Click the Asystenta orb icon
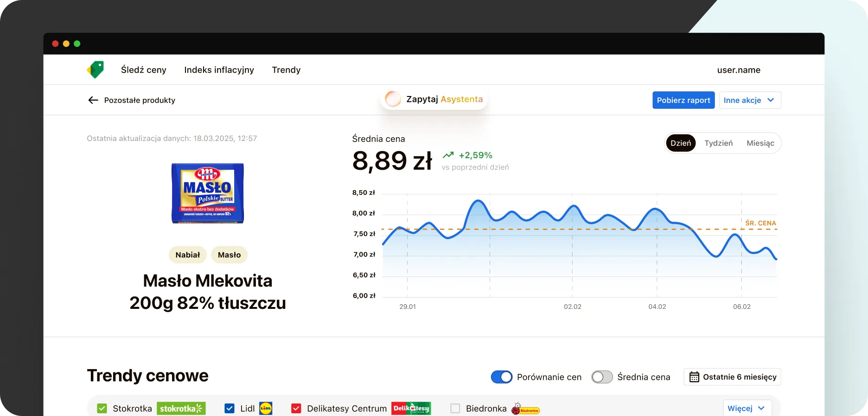The image size is (868, 416). coord(393,99)
